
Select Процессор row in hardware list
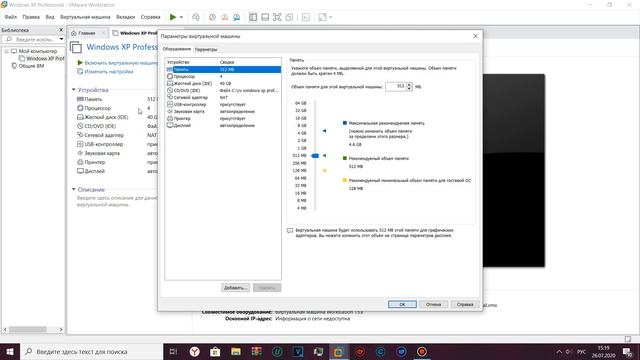[223, 76]
